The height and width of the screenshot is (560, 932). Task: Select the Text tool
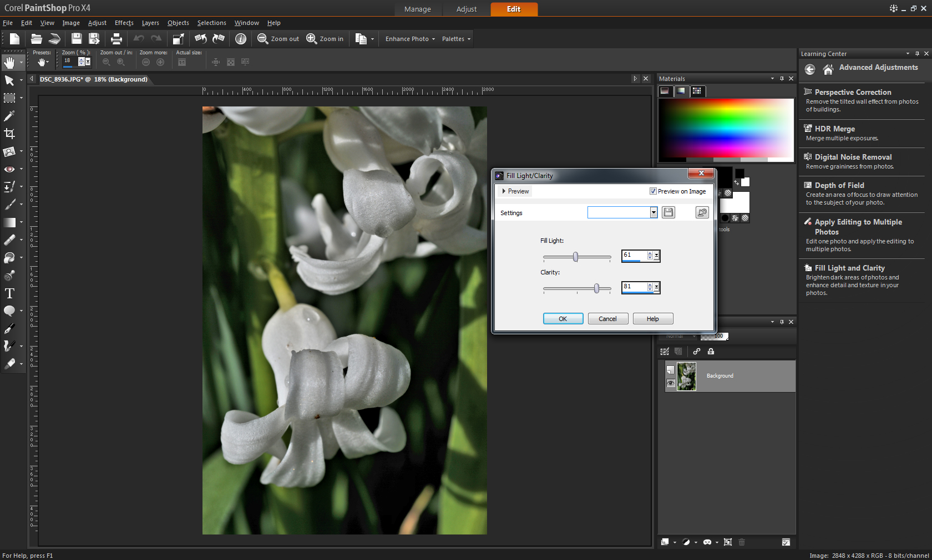pyautogui.click(x=9, y=293)
